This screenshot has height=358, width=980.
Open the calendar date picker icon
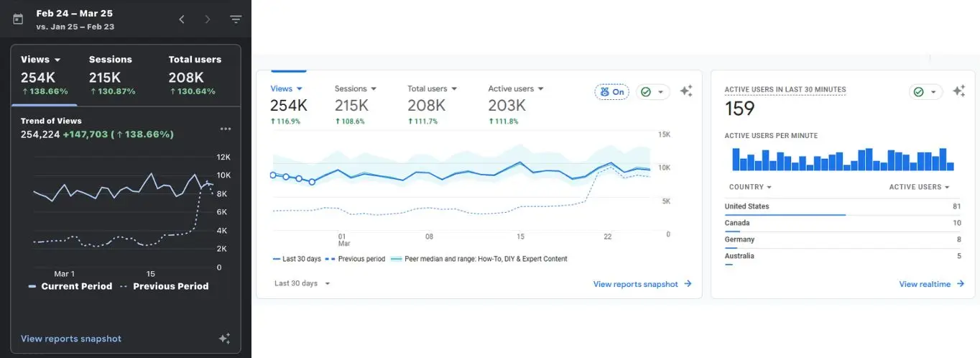tap(18, 19)
